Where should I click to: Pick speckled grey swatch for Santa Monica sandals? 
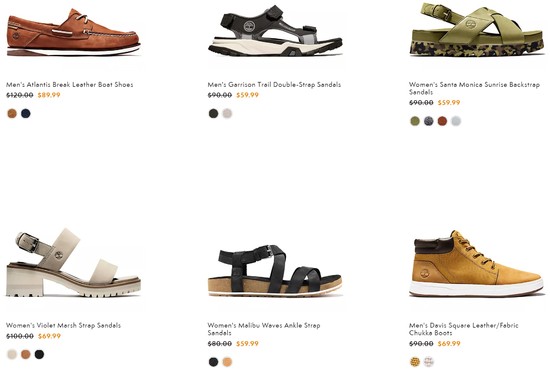click(429, 121)
